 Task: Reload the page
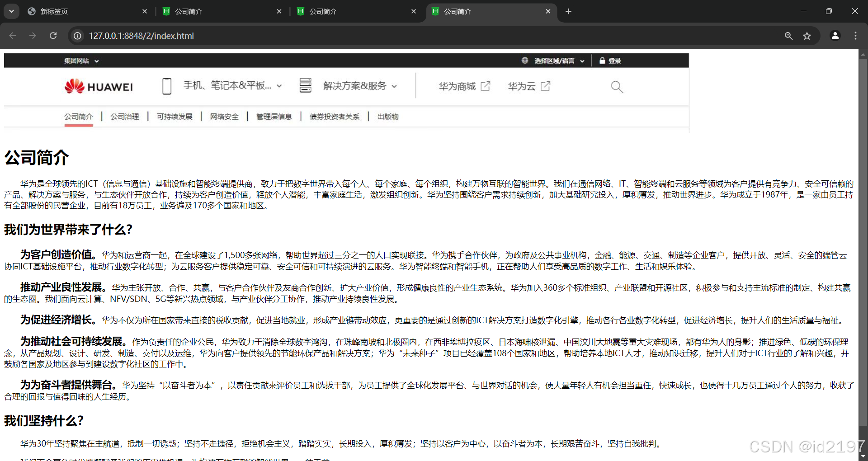(53, 36)
